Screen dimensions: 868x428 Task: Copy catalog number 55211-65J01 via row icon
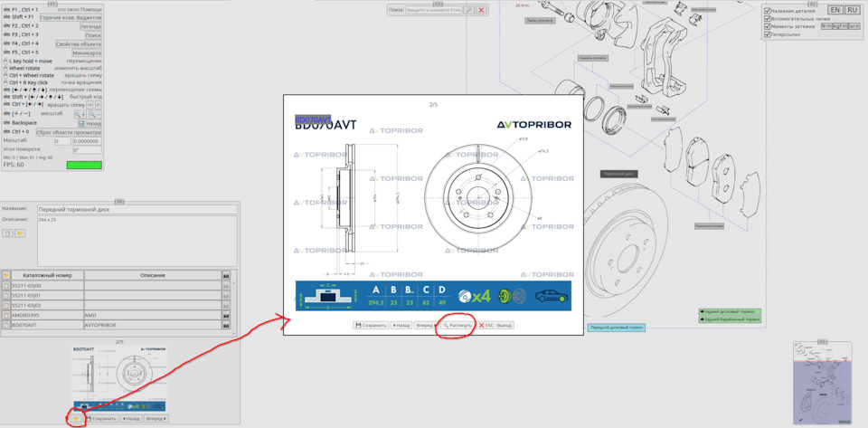(6, 295)
